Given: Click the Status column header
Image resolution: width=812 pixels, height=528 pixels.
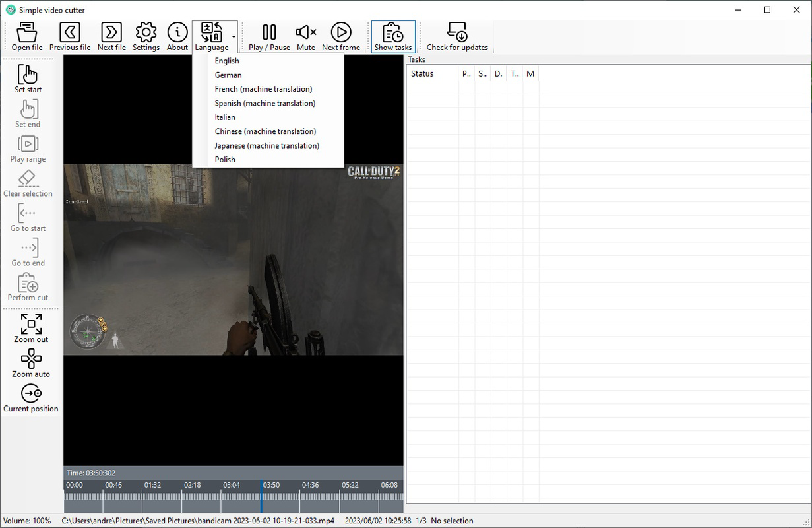Looking at the screenshot, I should 433,73.
